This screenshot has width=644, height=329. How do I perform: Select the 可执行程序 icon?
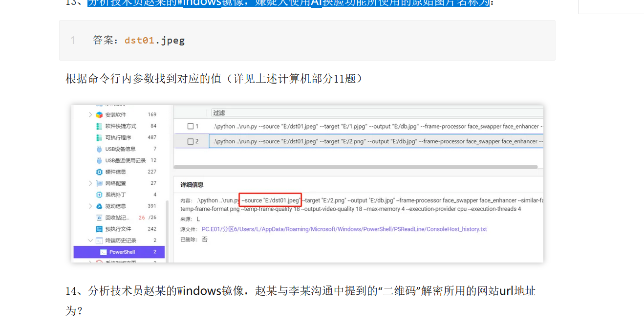(99, 138)
